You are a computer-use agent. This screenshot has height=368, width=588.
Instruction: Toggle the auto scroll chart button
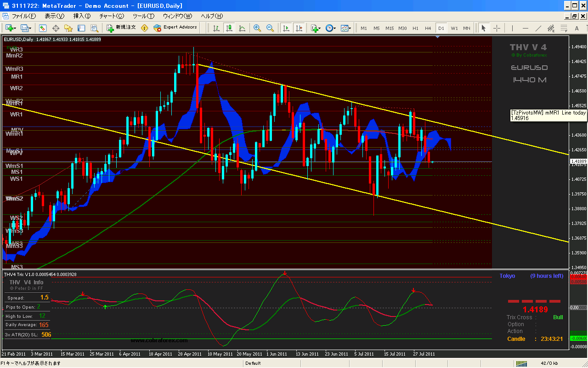click(x=286, y=28)
